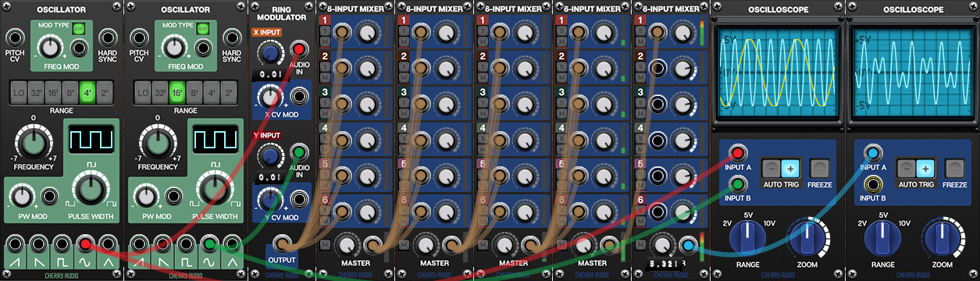Screen dimensions: 980x281
Task: Select the 32' range on the second oscillator
Action: pyautogui.click(x=160, y=93)
